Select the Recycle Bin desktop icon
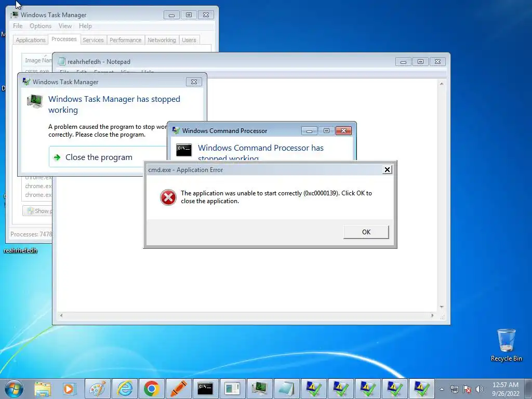 pyautogui.click(x=506, y=345)
